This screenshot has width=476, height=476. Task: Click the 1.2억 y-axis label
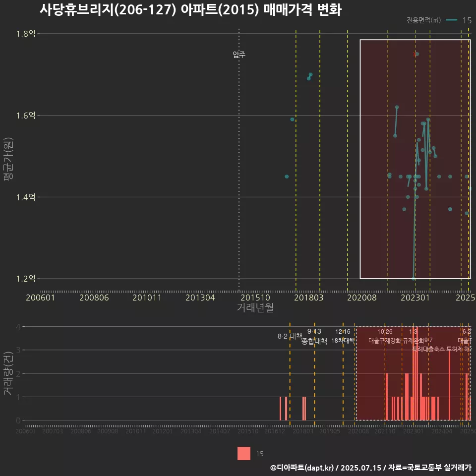click(x=26, y=278)
